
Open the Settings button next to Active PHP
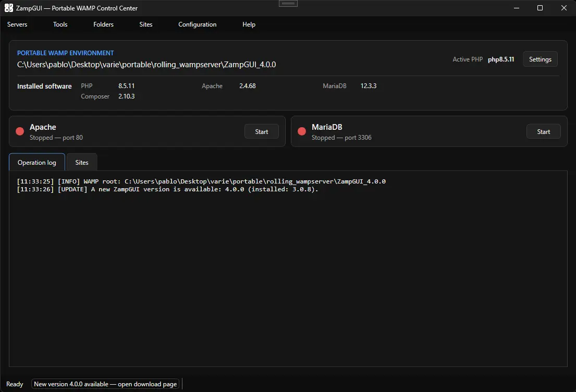pyautogui.click(x=540, y=59)
